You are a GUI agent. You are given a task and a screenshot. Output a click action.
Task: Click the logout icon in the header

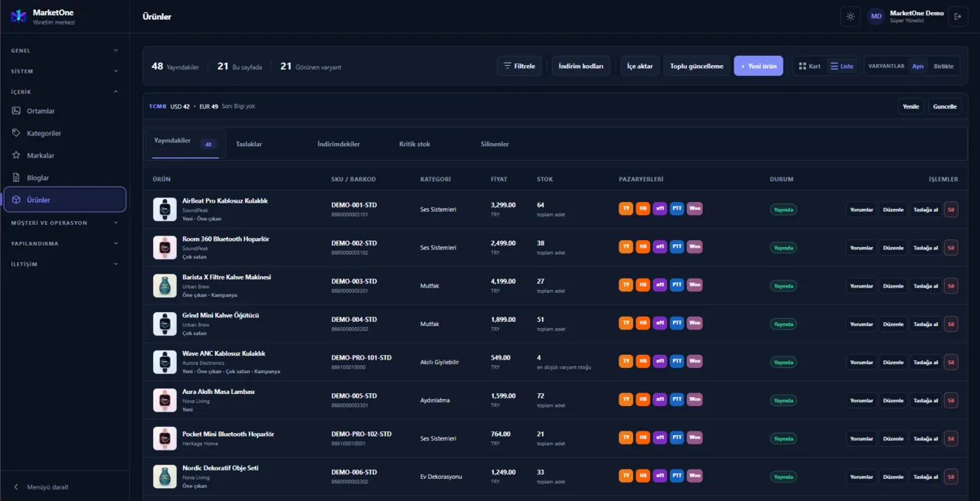tap(958, 16)
